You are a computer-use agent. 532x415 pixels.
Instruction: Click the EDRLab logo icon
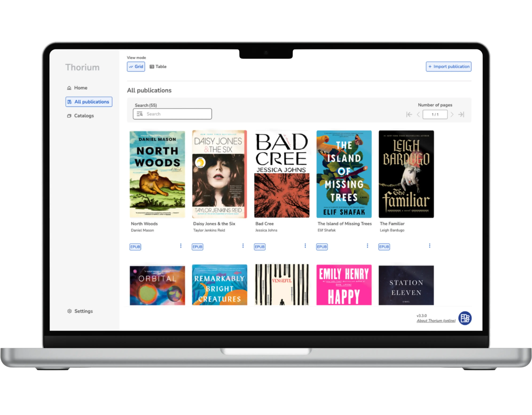465,318
